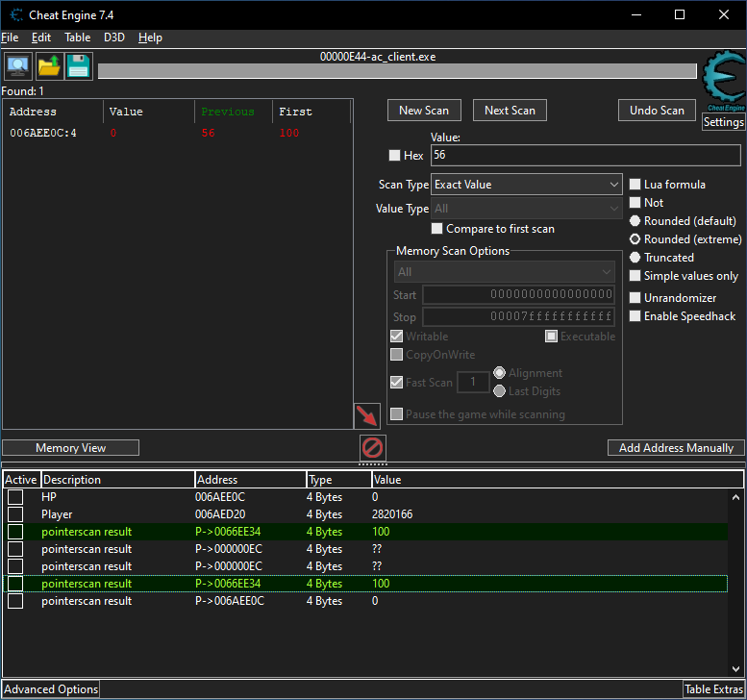Image resolution: width=747 pixels, height=700 pixels.
Task: Click the red arrow to add selected address
Action: [366, 415]
